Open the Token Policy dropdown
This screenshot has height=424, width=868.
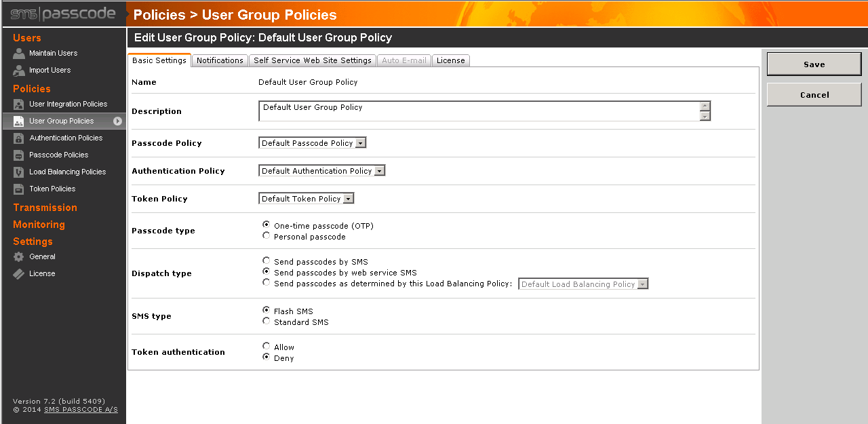click(x=307, y=199)
